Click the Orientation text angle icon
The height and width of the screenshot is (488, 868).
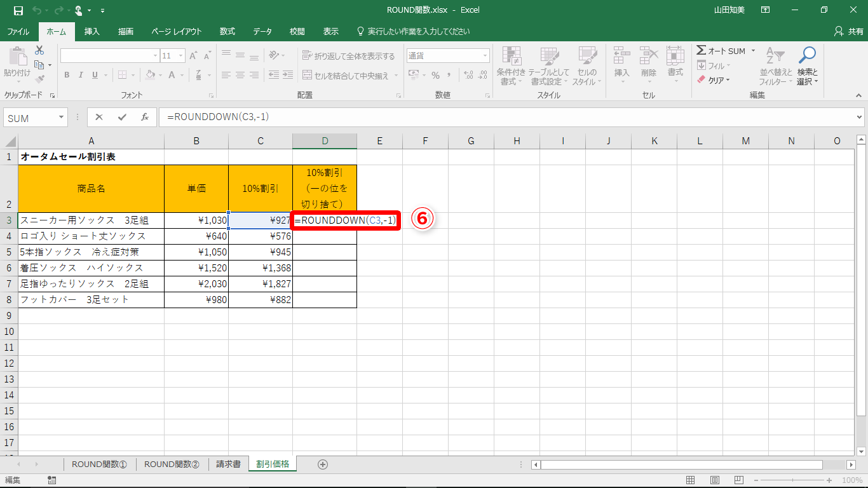tap(275, 56)
